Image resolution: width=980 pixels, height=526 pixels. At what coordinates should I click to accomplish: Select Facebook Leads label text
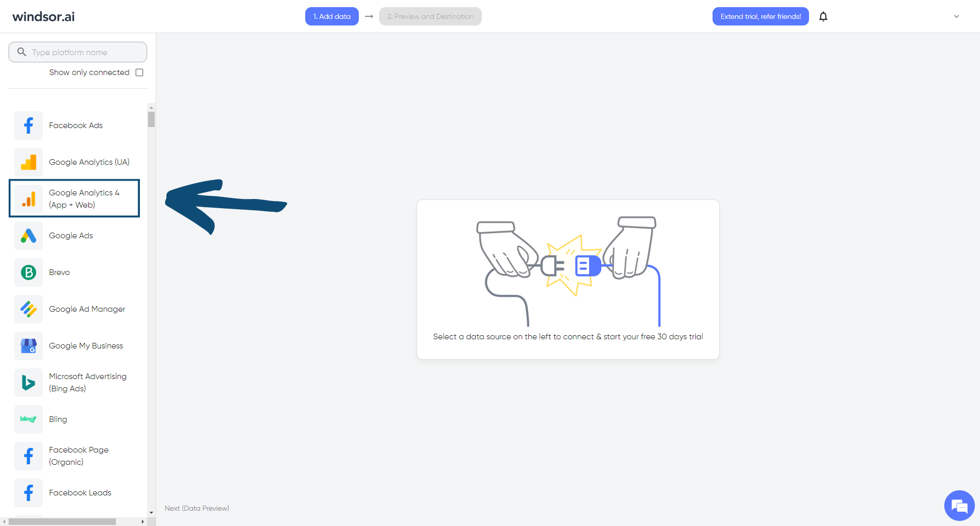click(x=80, y=493)
